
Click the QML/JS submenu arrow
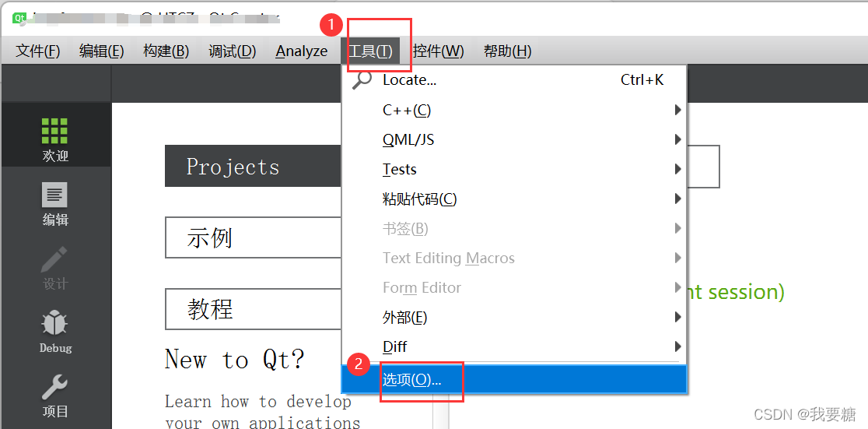677,139
